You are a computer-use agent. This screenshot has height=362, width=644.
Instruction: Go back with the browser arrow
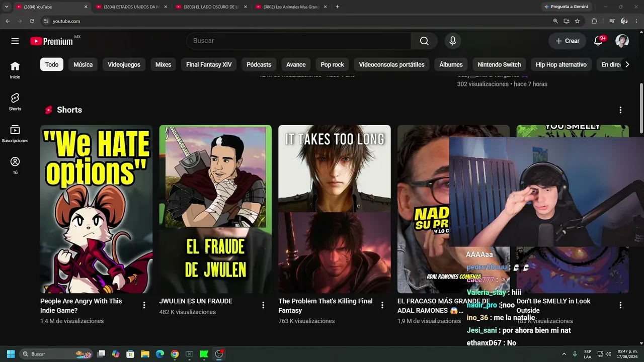coord(8,21)
